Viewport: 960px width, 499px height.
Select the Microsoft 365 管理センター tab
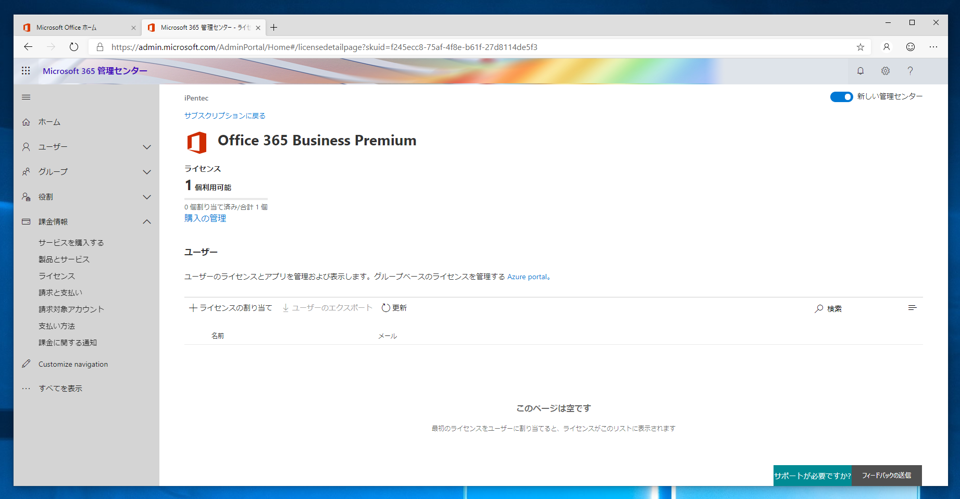pyautogui.click(x=203, y=28)
